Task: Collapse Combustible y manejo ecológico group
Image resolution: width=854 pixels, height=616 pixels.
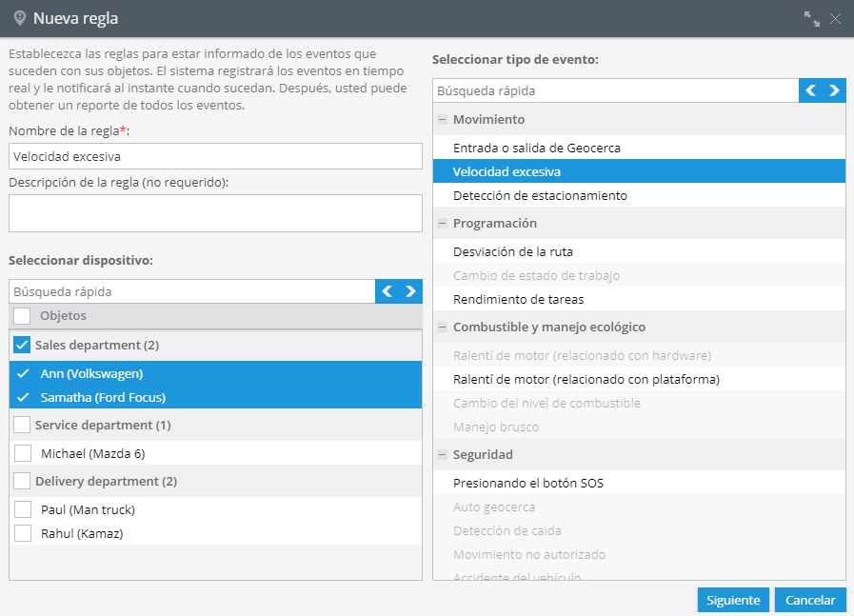Action: pyautogui.click(x=443, y=327)
